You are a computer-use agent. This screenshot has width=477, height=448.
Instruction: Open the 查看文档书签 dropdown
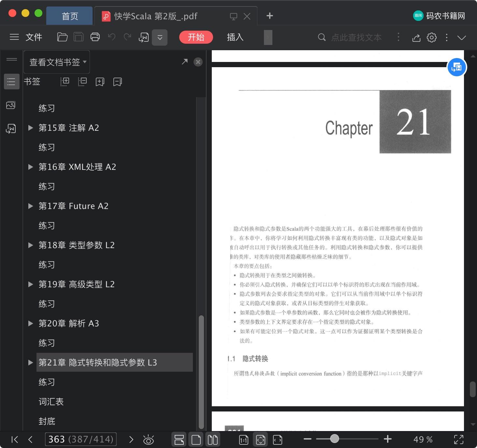pyautogui.click(x=57, y=62)
